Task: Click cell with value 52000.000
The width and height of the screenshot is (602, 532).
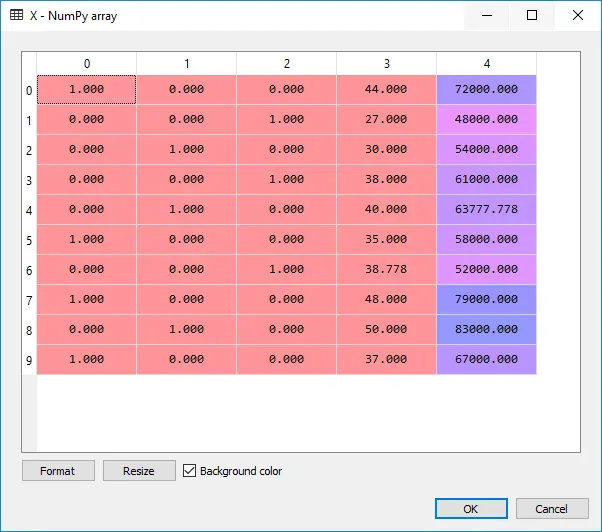Action: point(486,269)
